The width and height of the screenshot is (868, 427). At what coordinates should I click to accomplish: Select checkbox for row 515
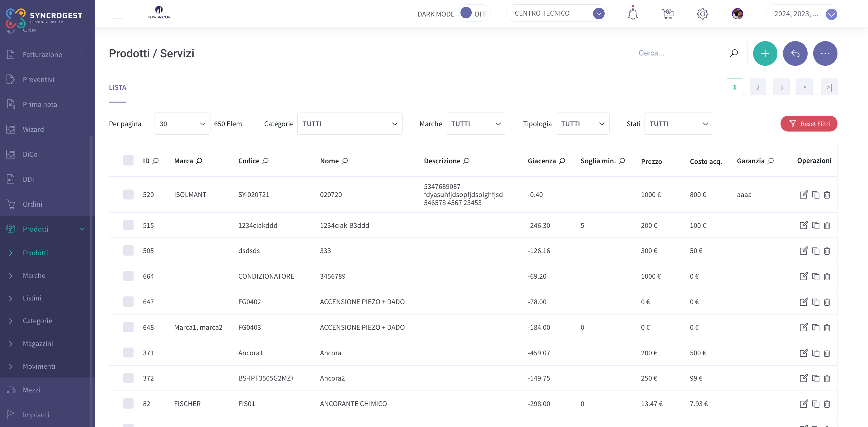click(128, 225)
